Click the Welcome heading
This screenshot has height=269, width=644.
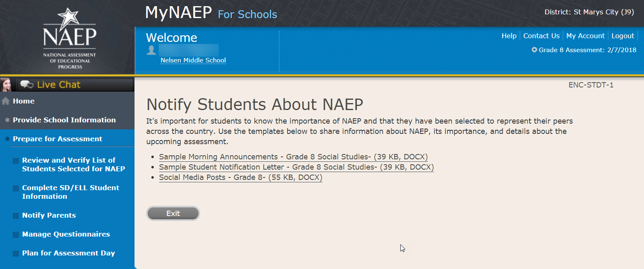click(x=171, y=37)
